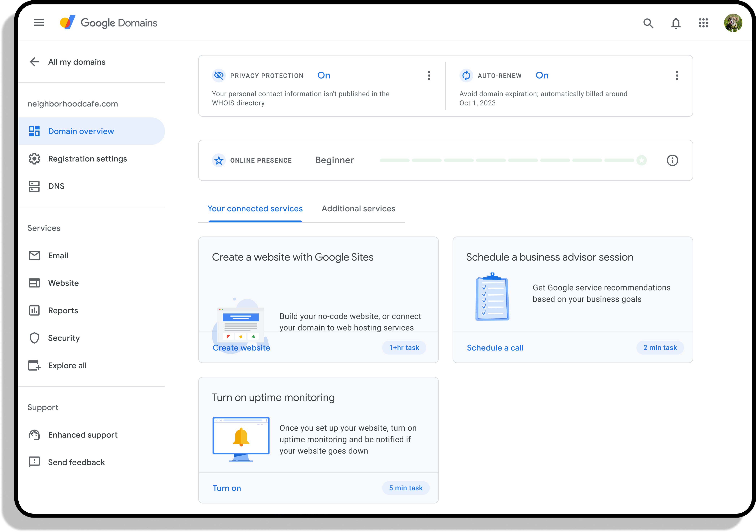Click the Domain overview dashboard icon
The height and width of the screenshot is (532, 756).
pyautogui.click(x=34, y=131)
